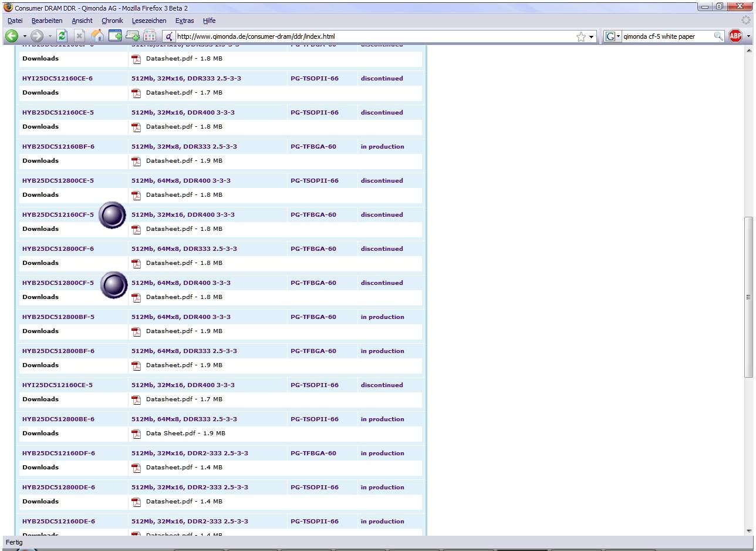Click the scrollbar down arrow
This screenshot has height=551, width=756.
(748, 530)
